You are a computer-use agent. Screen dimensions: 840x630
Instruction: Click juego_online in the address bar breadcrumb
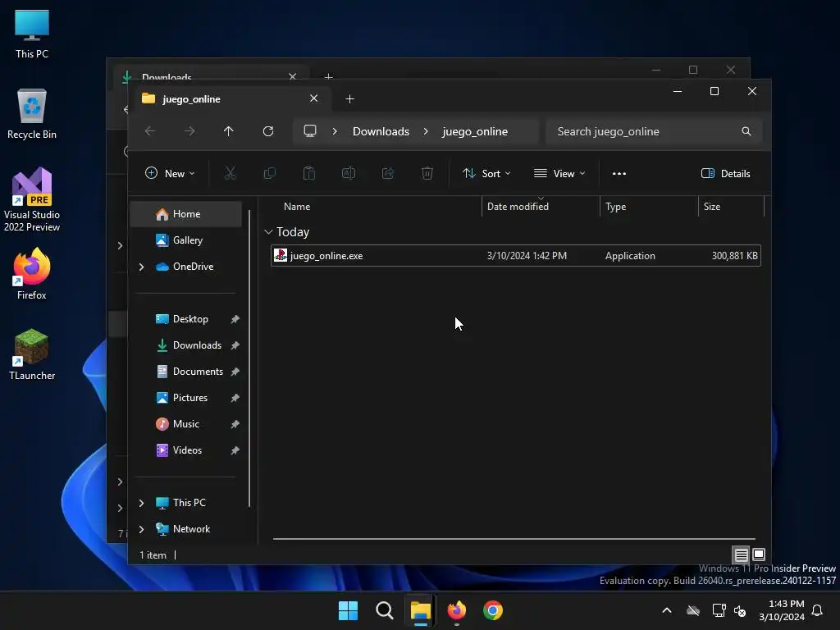475,131
